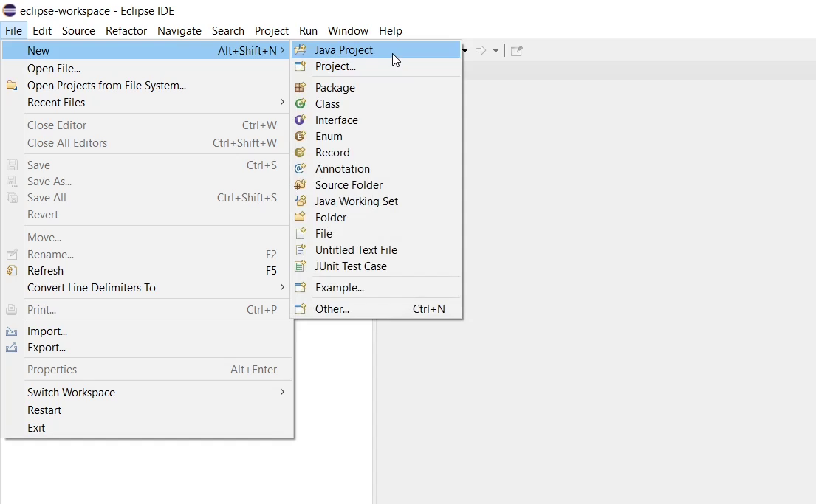
Task: Open the Help menu
Action: (391, 31)
